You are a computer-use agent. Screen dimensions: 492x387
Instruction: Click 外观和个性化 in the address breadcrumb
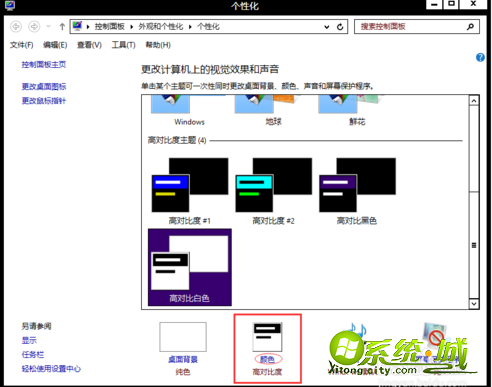click(161, 27)
